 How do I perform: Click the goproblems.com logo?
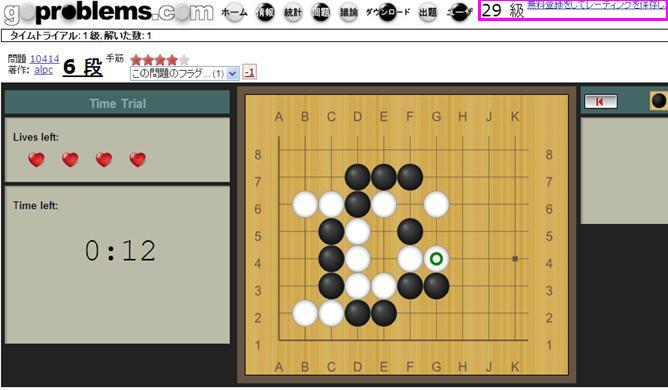click(x=108, y=13)
